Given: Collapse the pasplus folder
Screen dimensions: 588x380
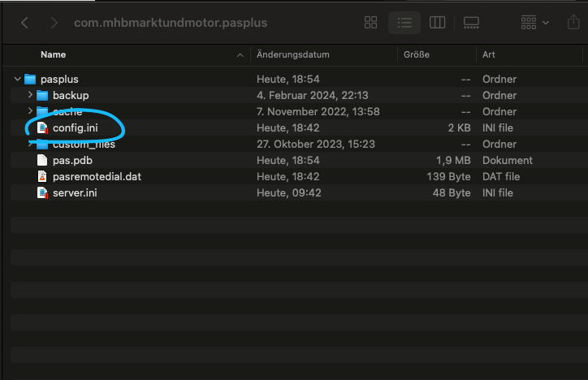Looking at the screenshot, I should point(17,80).
